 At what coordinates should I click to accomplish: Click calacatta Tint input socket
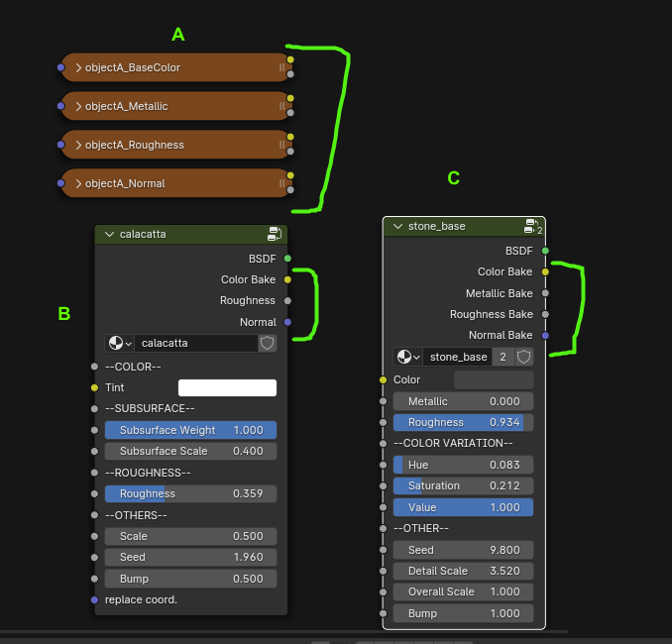(x=95, y=387)
